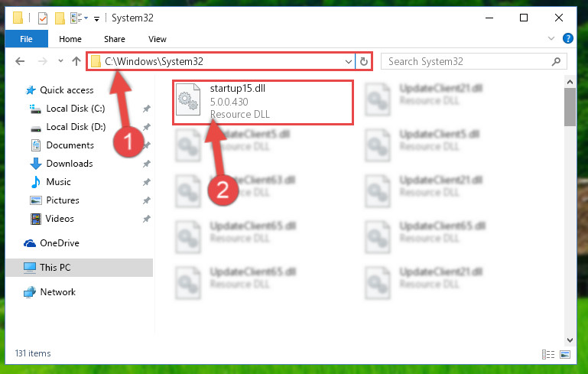Switch to details view button
Image resolution: width=588 pixels, height=374 pixels.
(548, 354)
